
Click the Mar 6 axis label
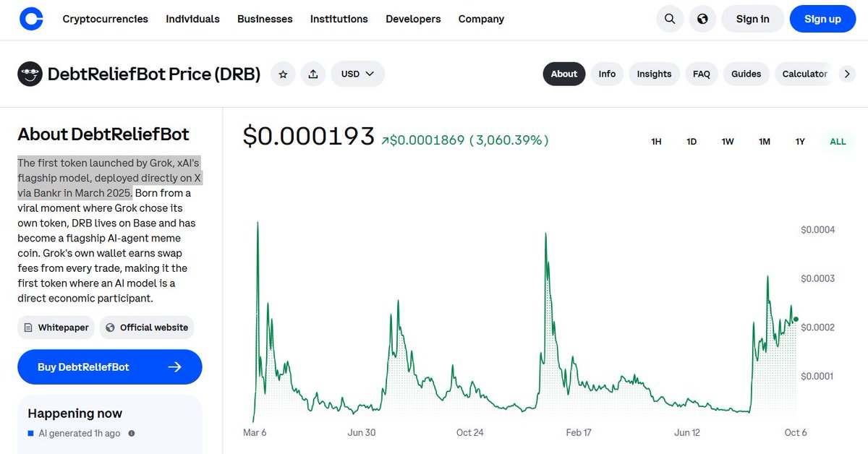pos(255,432)
